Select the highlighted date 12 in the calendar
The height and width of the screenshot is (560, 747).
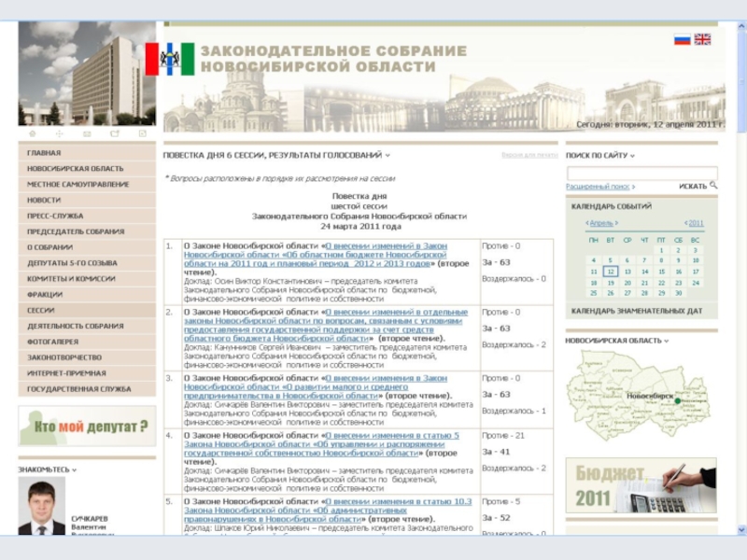click(x=611, y=272)
